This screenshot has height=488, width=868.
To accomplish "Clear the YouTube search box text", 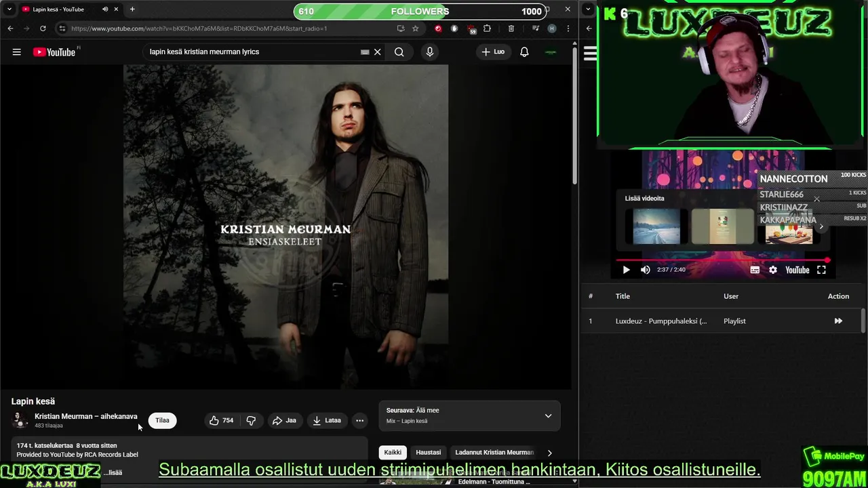I will [378, 52].
